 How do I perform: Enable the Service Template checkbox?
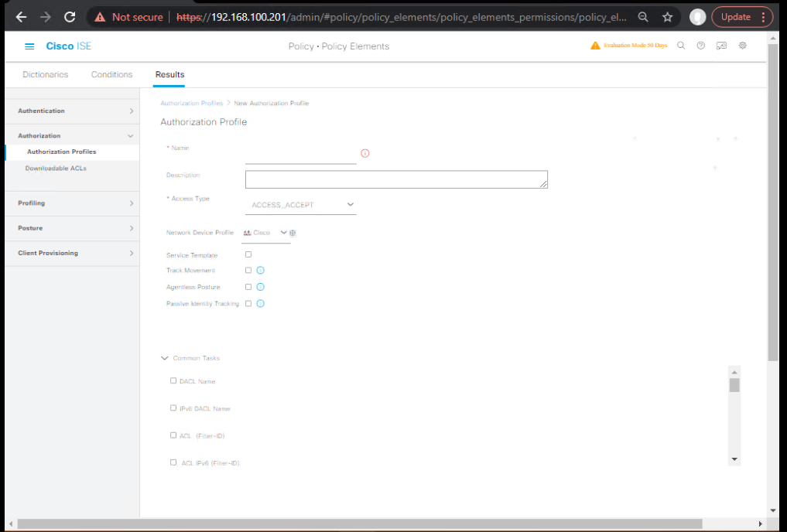[248, 254]
